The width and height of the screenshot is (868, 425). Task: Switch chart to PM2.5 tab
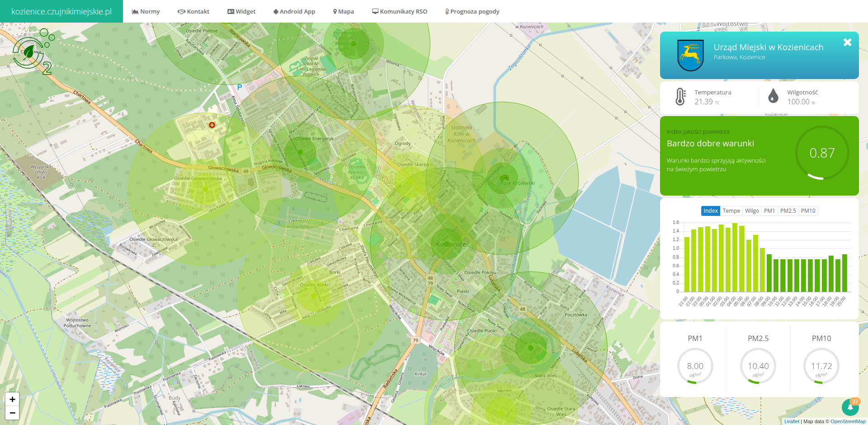(x=788, y=211)
